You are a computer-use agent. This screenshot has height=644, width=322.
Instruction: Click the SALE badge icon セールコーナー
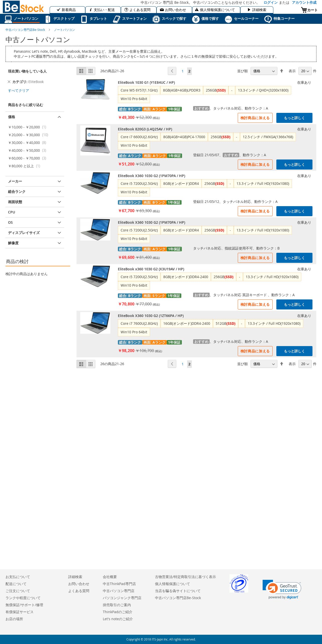click(228, 19)
